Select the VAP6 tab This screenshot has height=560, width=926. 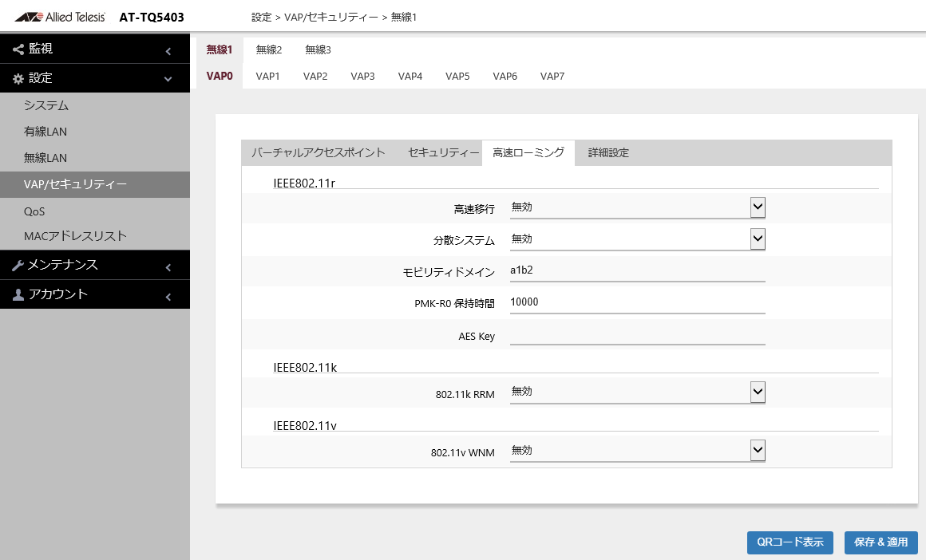[505, 76]
